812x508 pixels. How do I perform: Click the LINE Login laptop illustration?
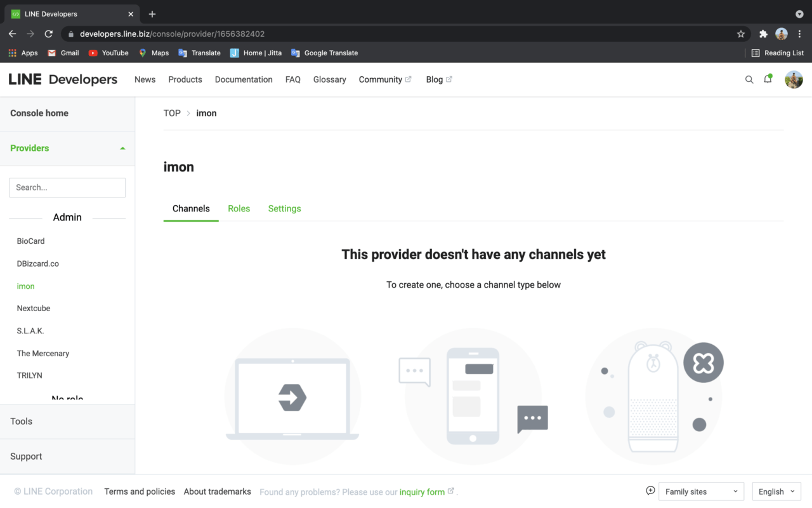(292, 398)
